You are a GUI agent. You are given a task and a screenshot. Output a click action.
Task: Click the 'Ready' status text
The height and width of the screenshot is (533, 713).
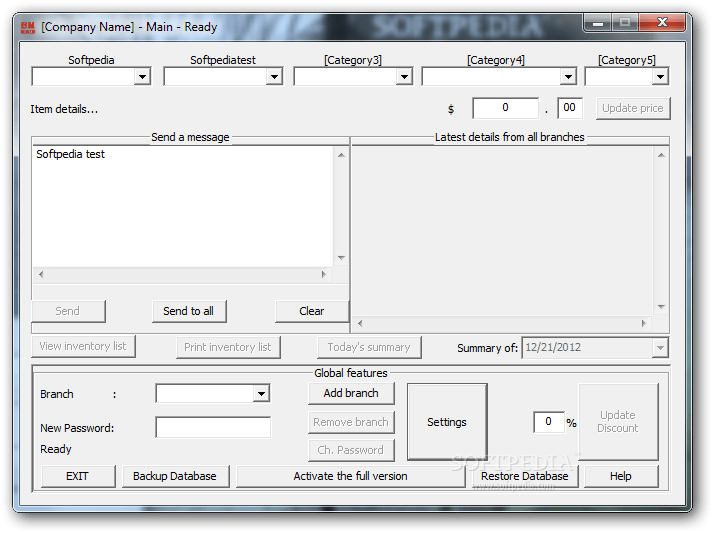pyautogui.click(x=56, y=449)
